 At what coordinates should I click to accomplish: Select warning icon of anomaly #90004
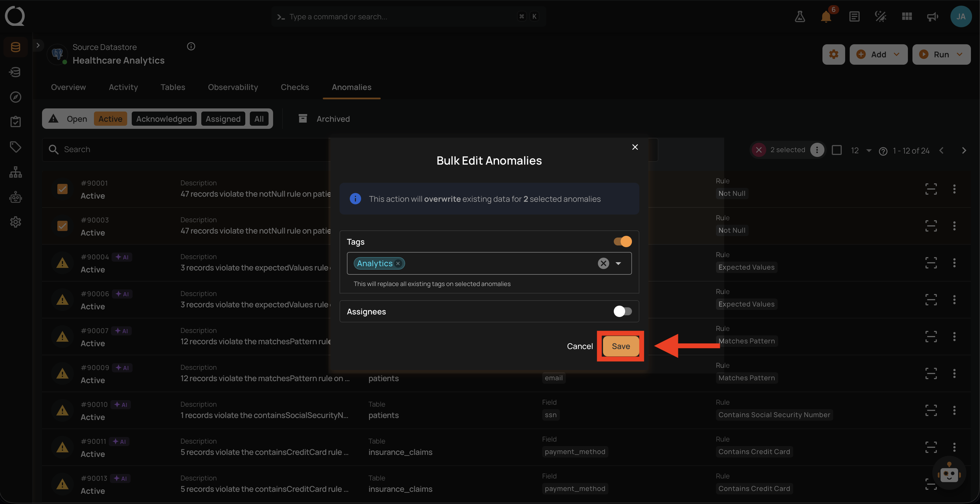[x=62, y=263]
